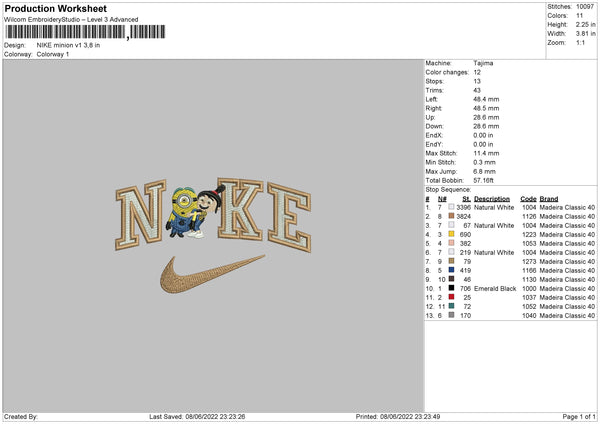Pick the red swatch for code 1037
This screenshot has width=600, height=424.
coord(452,297)
